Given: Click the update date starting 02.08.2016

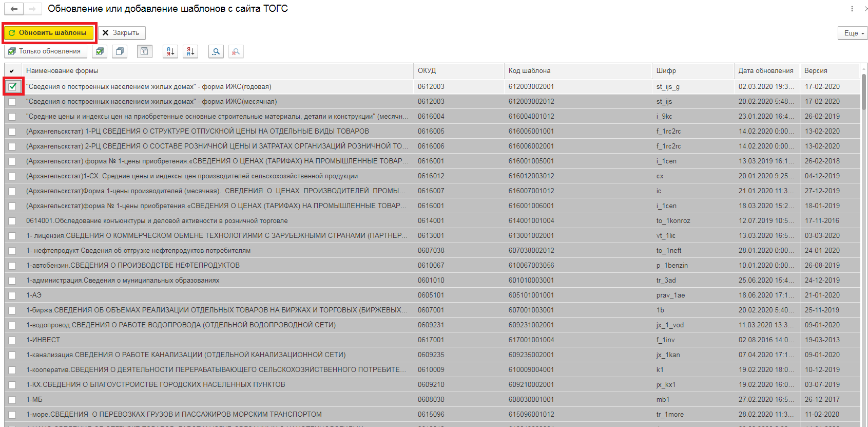Looking at the screenshot, I should 766,340.
